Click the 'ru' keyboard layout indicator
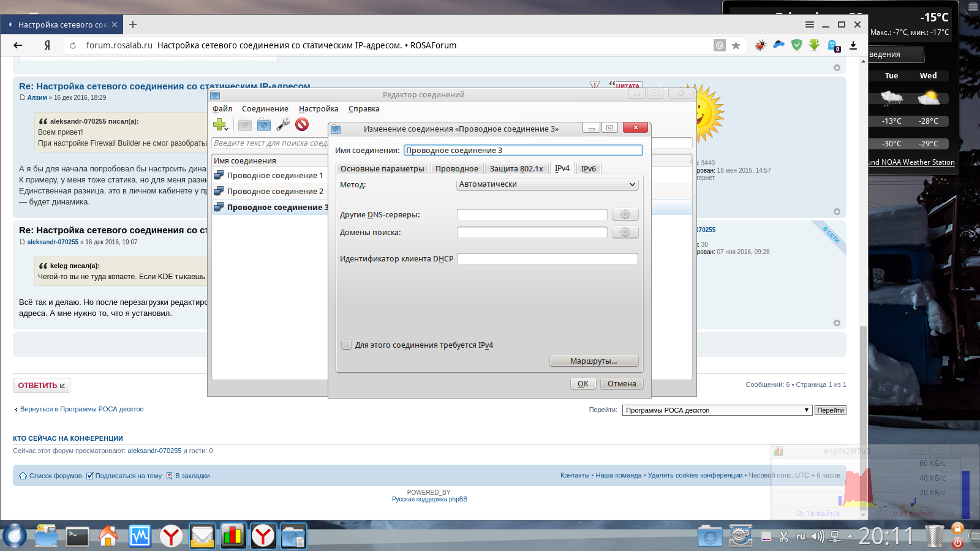This screenshot has height=551, width=980. pyautogui.click(x=801, y=536)
